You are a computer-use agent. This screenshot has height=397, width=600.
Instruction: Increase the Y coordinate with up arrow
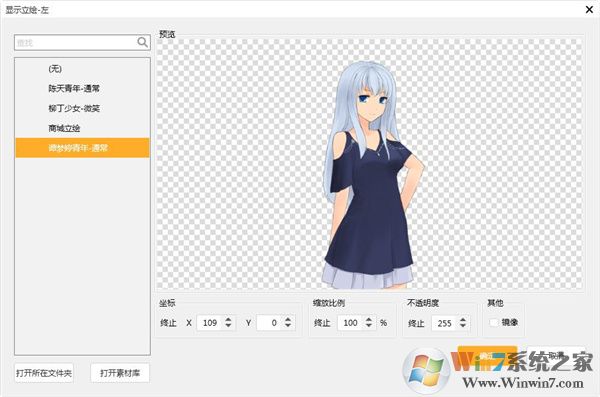[x=288, y=319]
